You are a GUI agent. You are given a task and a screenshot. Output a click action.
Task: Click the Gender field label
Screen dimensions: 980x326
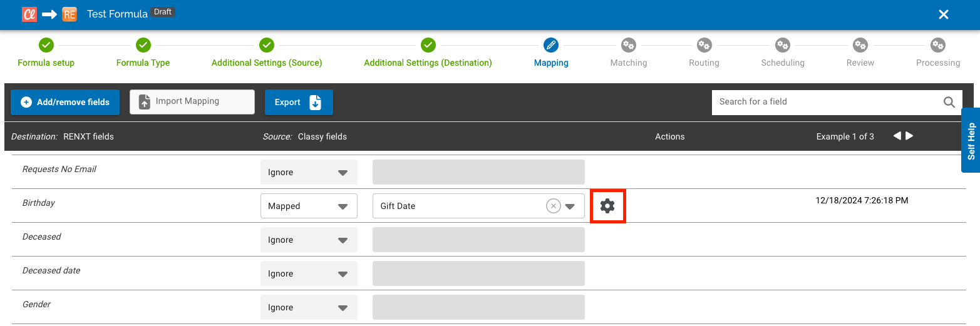[37, 304]
